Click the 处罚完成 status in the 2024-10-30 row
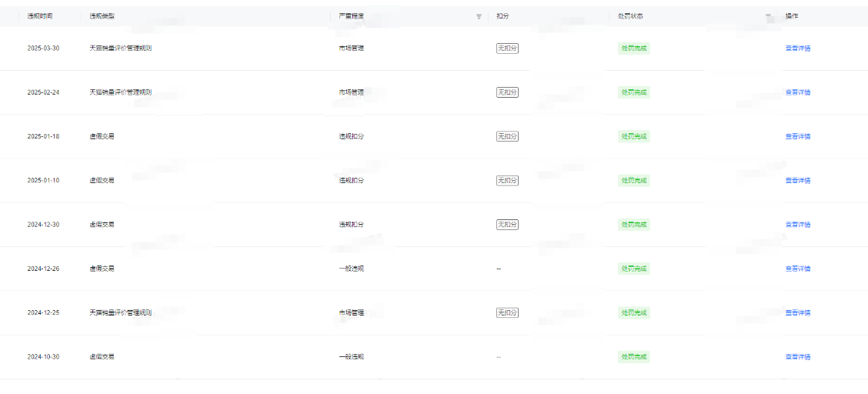This screenshot has height=394, width=868. (x=634, y=357)
